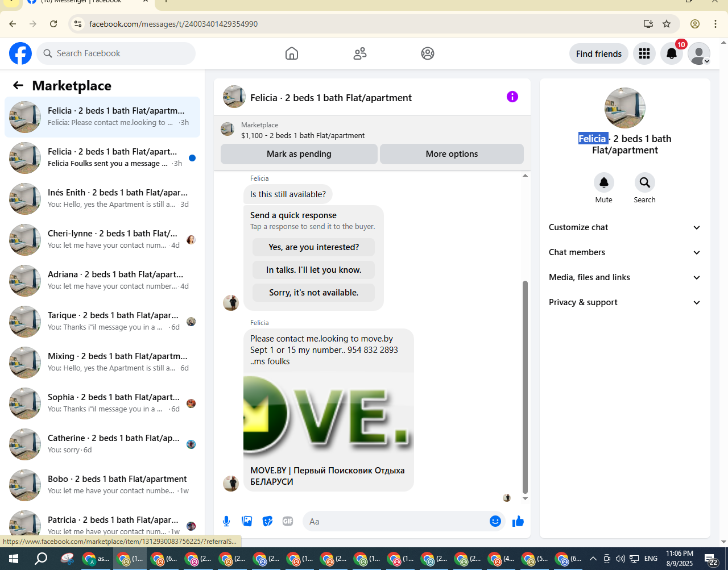The image size is (728, 570).
Task: Send quick response Yes, are you interested?
Action: (x=314, y=247)
